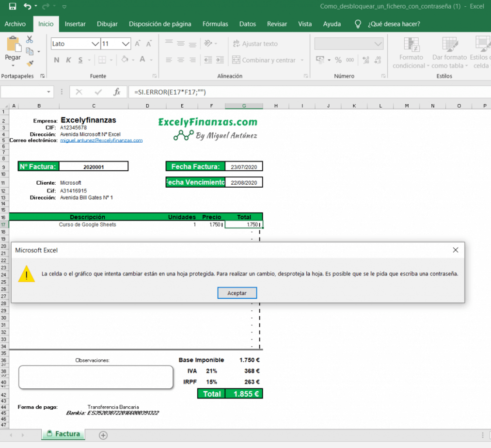491x448 pixels.
Task: Toggle bold N formatting
Action: click(57, 60)
